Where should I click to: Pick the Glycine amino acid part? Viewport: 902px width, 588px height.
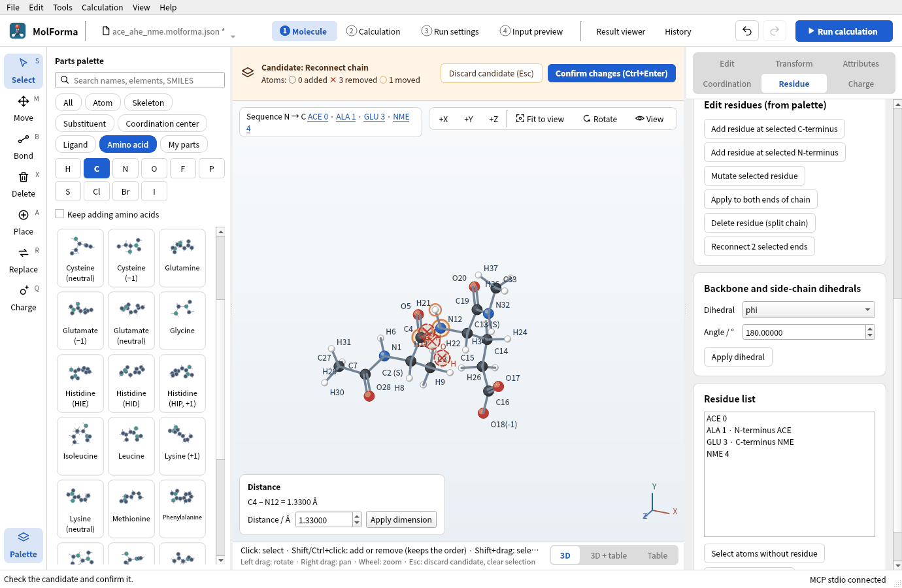(182, 320)
